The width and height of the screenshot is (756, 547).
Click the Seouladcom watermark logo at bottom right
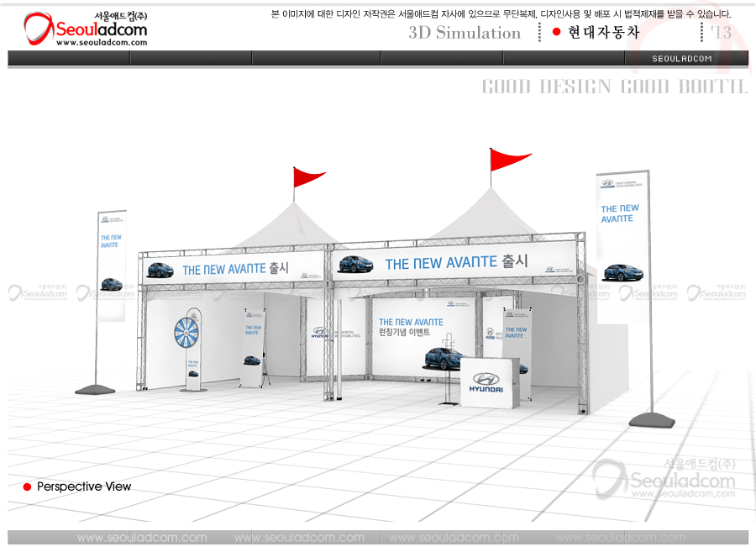[x=668, y=481]
